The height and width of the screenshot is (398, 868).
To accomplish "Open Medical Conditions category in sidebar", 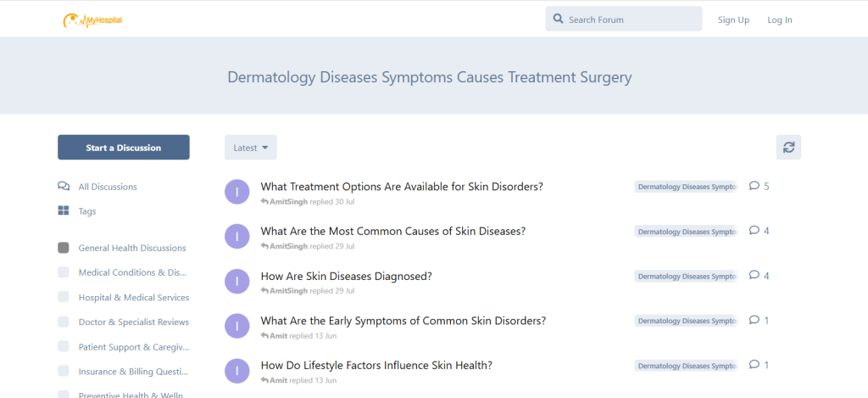I will (131, 272).
